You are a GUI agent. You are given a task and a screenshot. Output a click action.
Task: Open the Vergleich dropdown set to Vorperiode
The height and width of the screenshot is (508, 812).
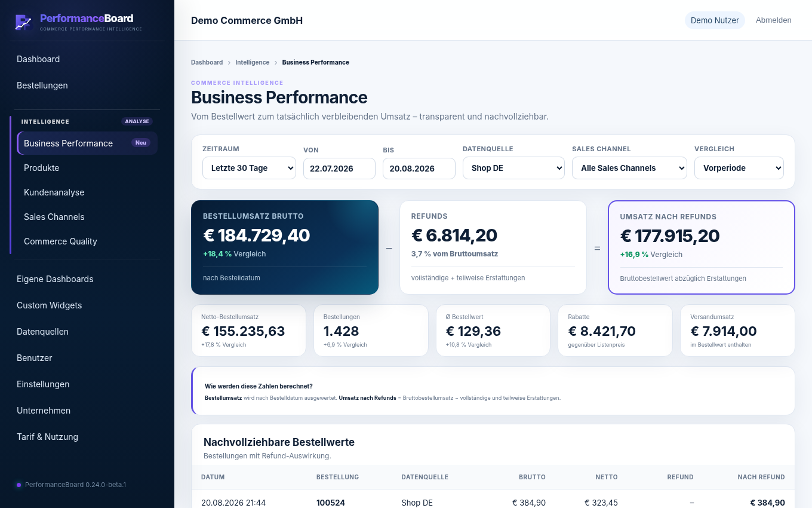point(739,168)
